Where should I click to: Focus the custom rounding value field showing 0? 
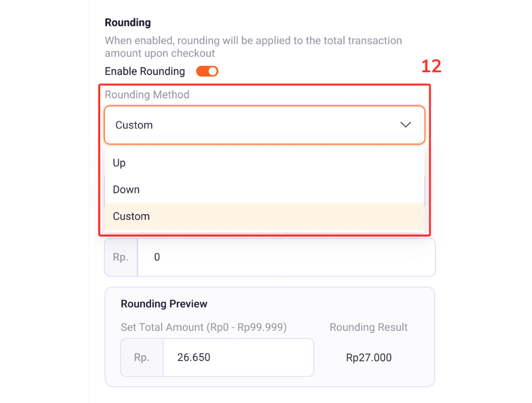(286, 257)
